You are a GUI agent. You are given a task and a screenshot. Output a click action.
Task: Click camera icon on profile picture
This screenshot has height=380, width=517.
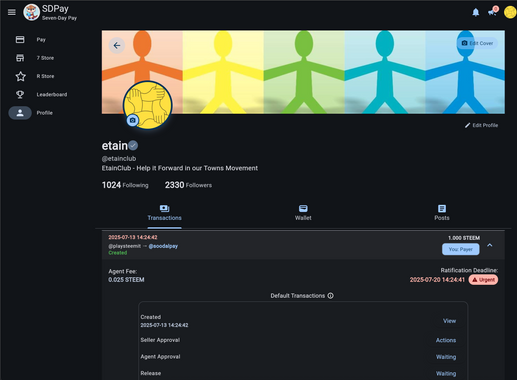point(132,120)
